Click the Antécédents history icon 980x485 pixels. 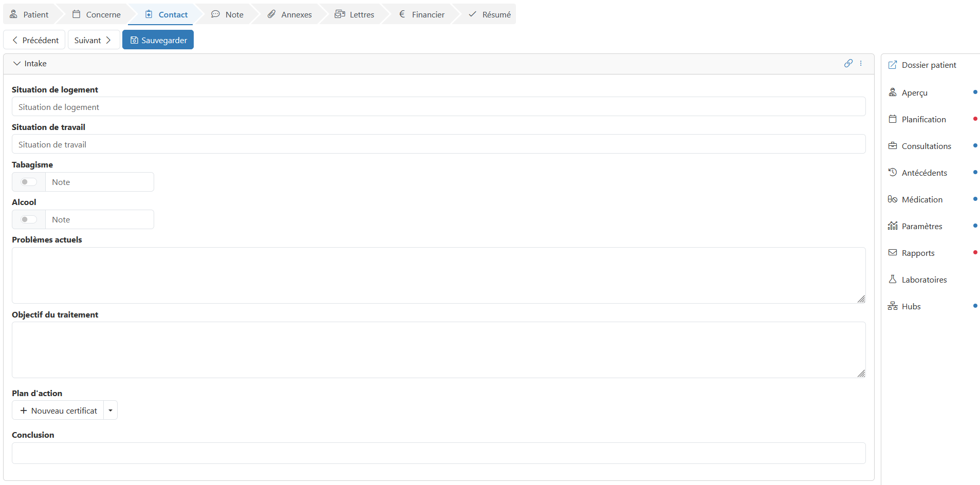(893, 173)
